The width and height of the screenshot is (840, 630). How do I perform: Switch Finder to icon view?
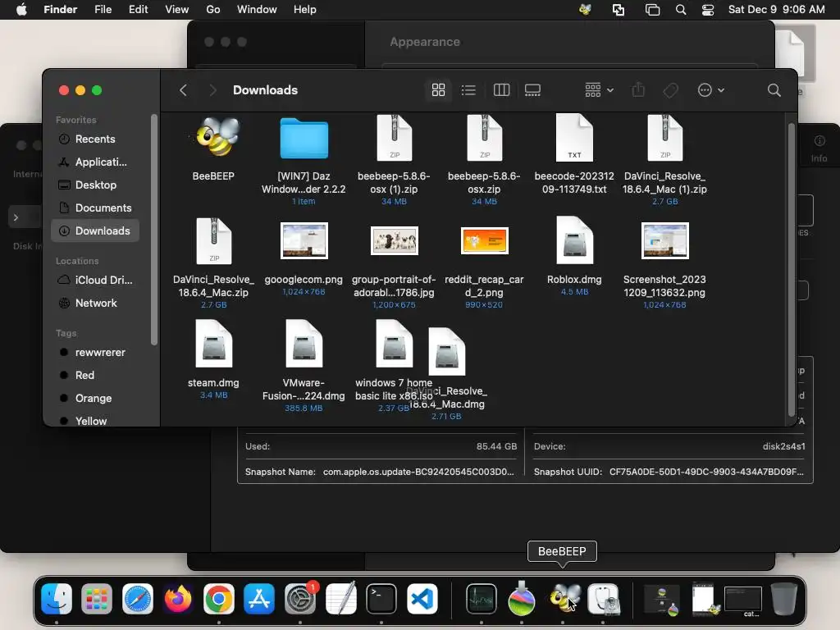[438, 90]
